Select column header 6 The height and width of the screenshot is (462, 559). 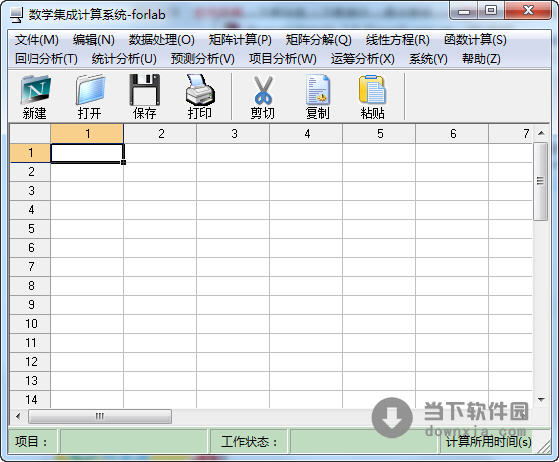(x=452, y=134)
